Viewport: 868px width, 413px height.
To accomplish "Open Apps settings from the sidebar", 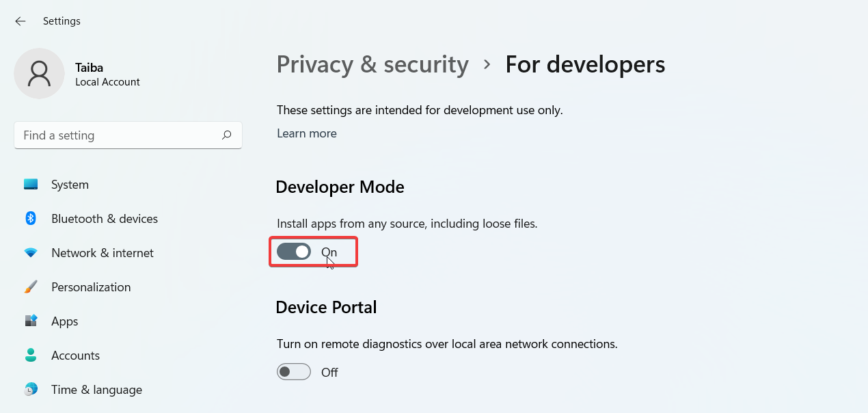I will 64,321.
